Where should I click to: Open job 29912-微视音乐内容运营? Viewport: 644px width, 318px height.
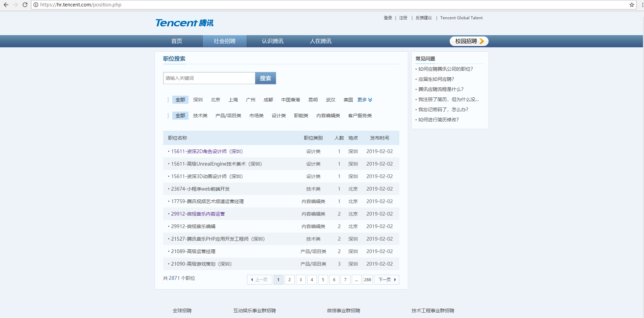(198, 214)
